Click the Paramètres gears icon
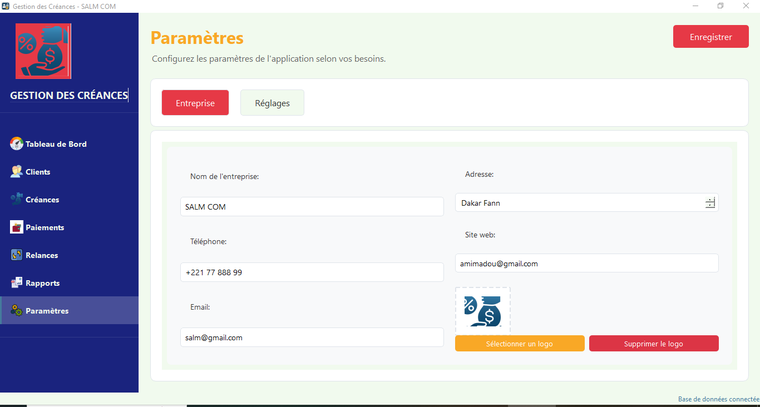The image size is (760, 407). [16, 311]
